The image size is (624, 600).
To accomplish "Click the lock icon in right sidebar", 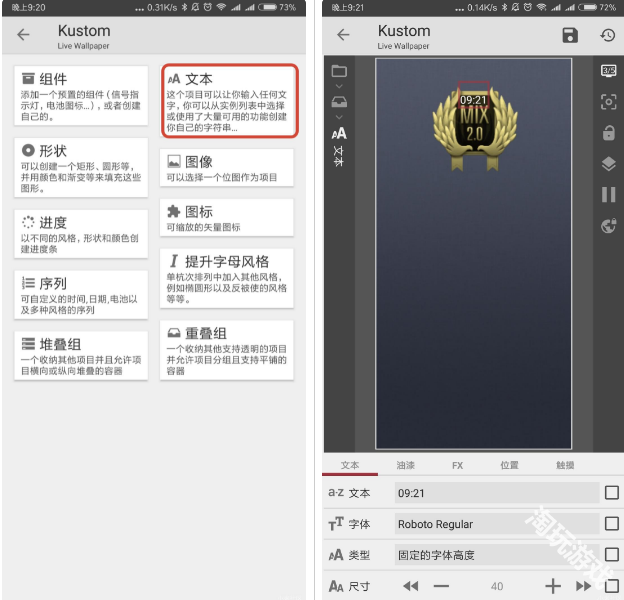I will pyautogui.click(x=608, y=133).
